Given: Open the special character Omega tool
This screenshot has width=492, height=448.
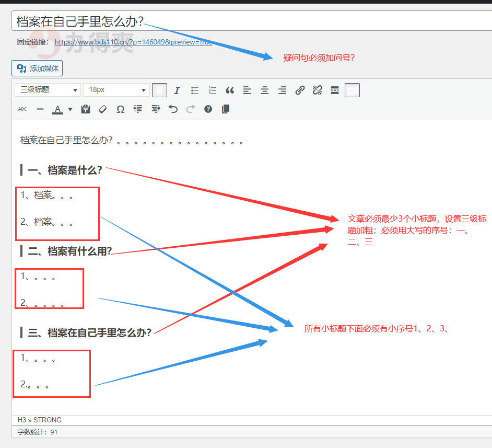Looking at the screenshot, I should point(121,109).
